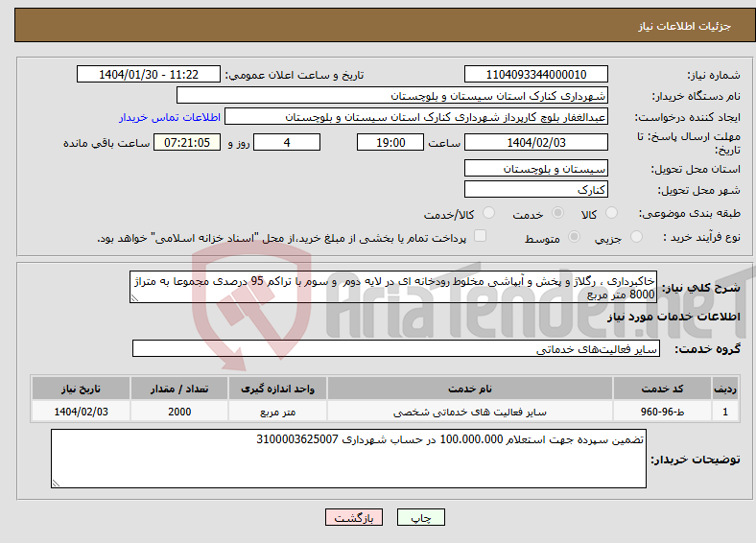This screenshot has height=543, width=756.
Task: Click row number 1 cell
Action: [725, 412]
